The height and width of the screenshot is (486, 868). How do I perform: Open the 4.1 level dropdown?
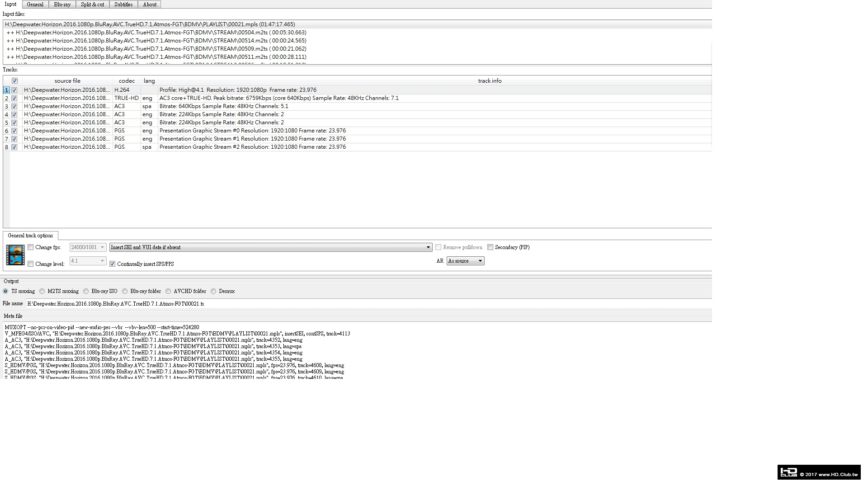pyautogui.click(x=88, y=261)
